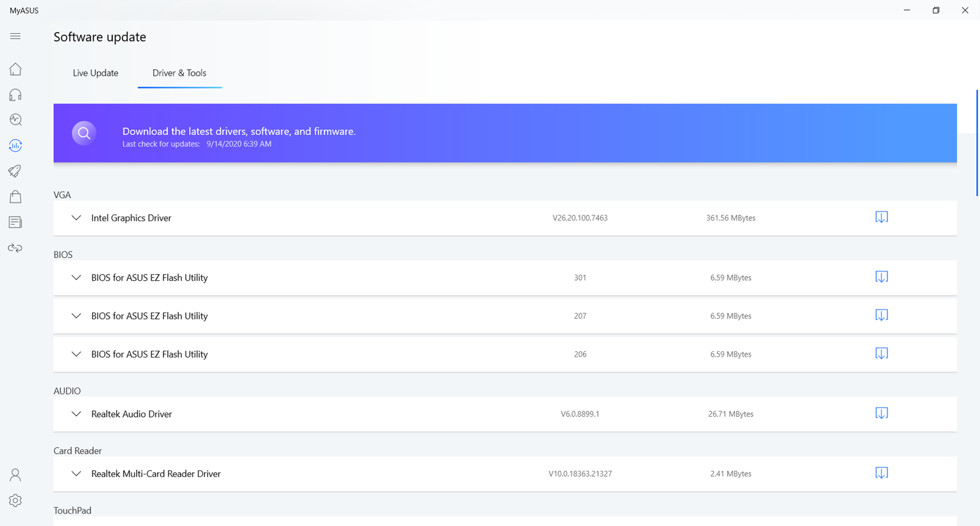Open the user account icon

point(15,475)
